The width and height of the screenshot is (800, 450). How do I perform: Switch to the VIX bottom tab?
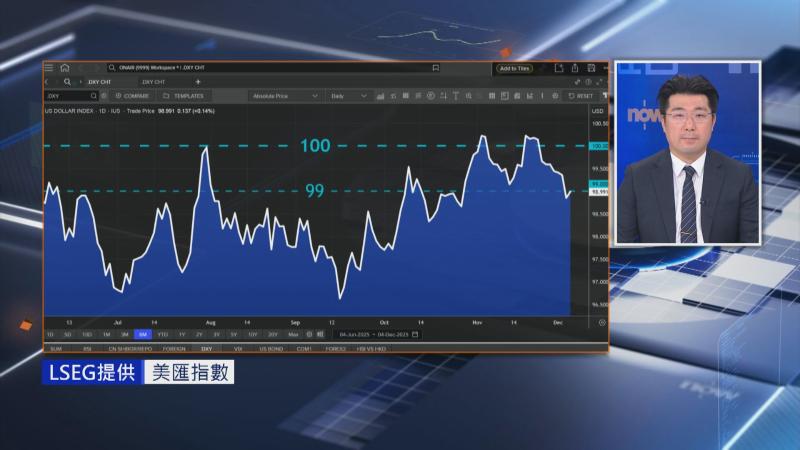click(x=238, y=348)
